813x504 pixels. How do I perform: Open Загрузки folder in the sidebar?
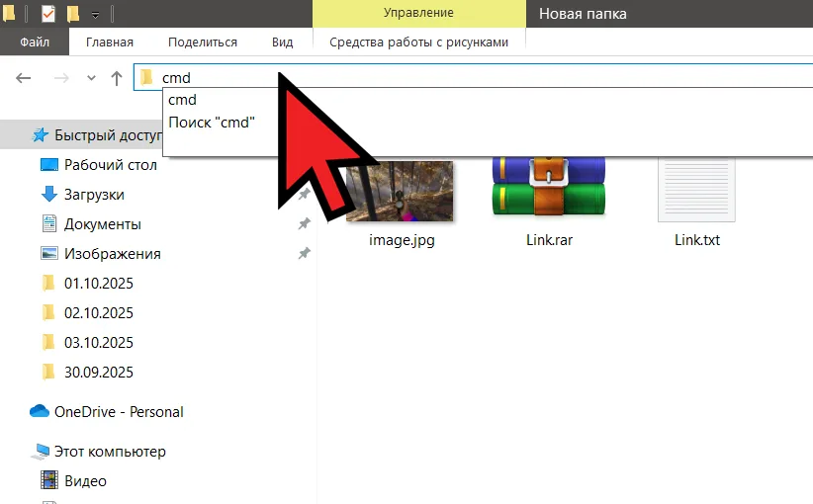click(x=94, y=195)
